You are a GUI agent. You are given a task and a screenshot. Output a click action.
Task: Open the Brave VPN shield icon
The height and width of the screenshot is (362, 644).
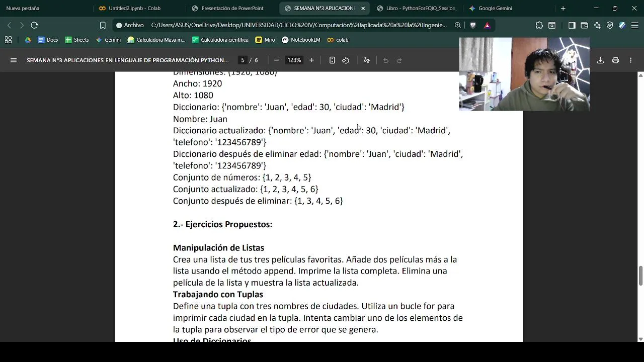(x=610, y=25)
